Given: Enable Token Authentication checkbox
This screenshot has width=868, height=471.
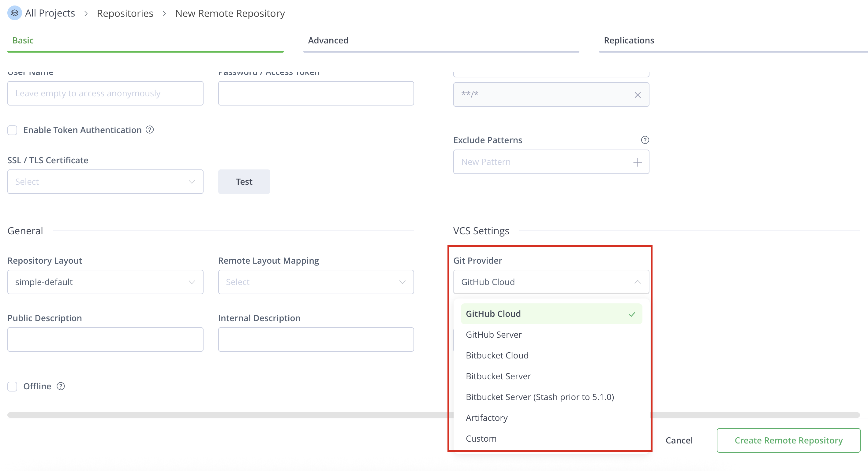Looking at the screenshot, I should [13, 130].
